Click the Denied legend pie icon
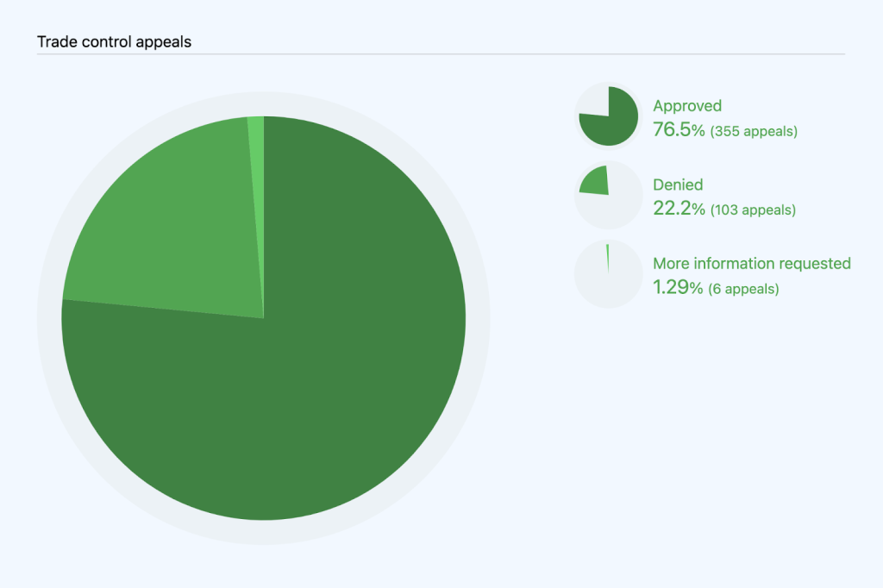The width and height of the screenshot is (883, 588). [x=609, y=196]
